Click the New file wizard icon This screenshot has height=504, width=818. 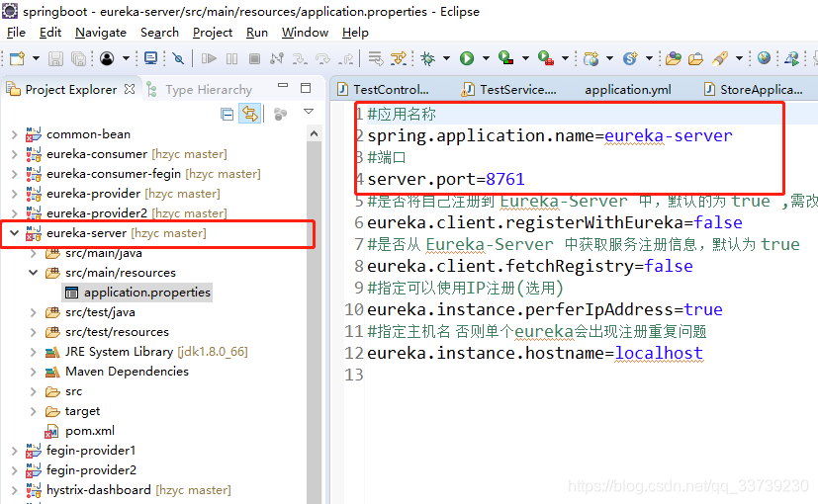(17, 58)
